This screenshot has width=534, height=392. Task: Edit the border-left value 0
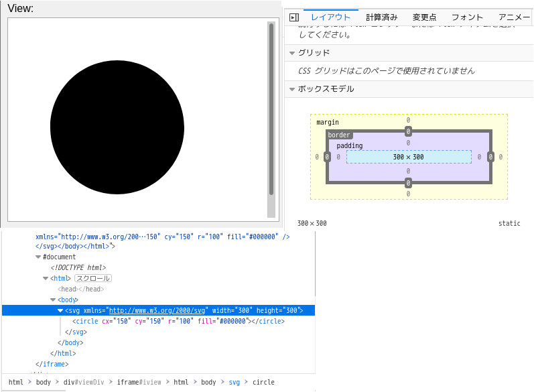(x=327, y=157)
